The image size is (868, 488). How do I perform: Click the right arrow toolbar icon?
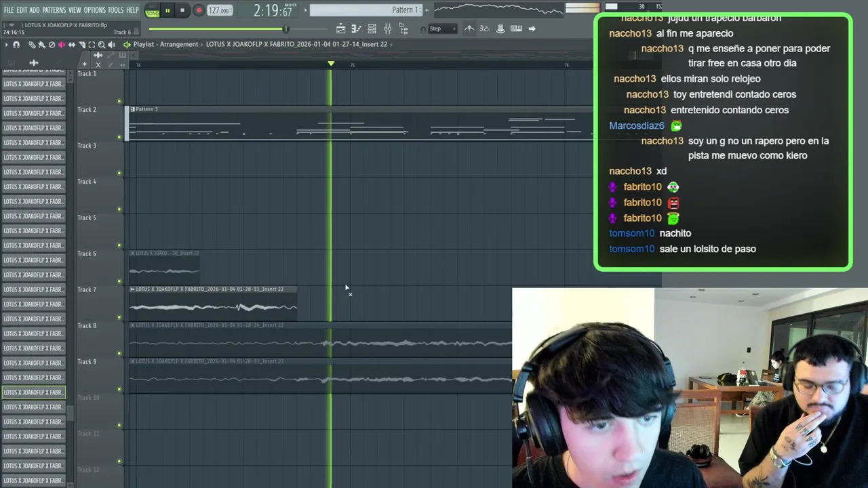[x=532, y=28]
